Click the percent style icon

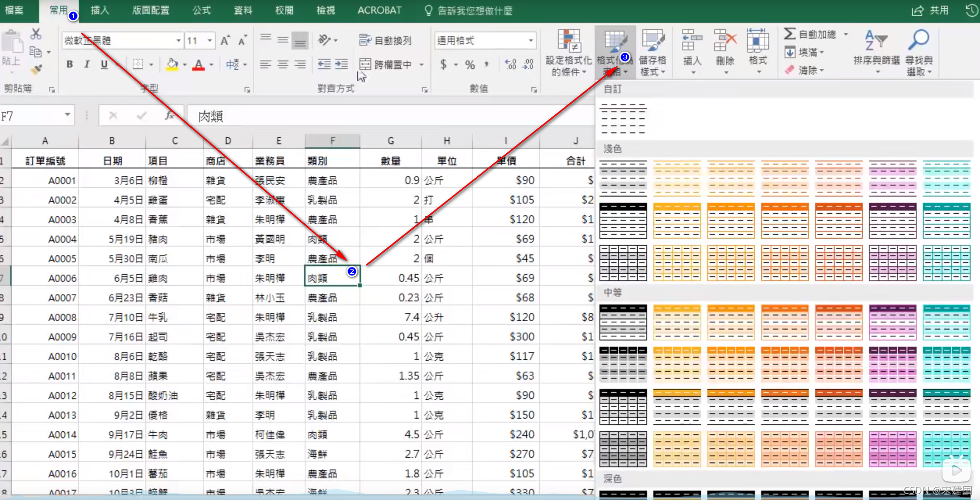point(470,65)
